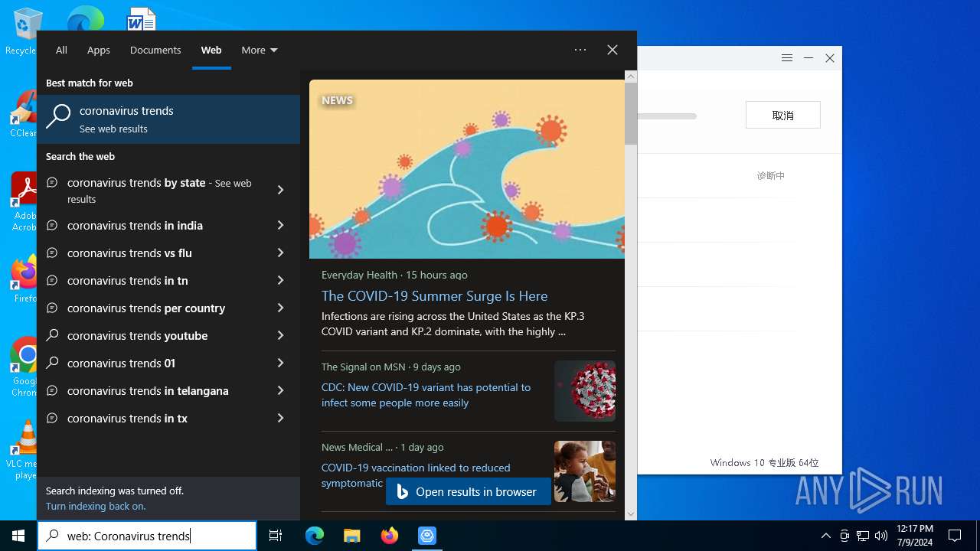
Task: Open Firefox desktop shortcut
Action: coord(24,279)
